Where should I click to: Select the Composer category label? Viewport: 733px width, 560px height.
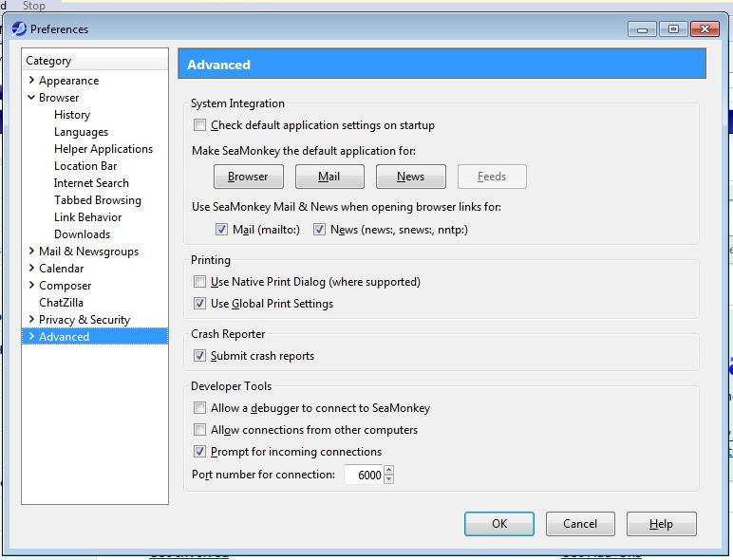pyautogui.click(x=65, y=286)
